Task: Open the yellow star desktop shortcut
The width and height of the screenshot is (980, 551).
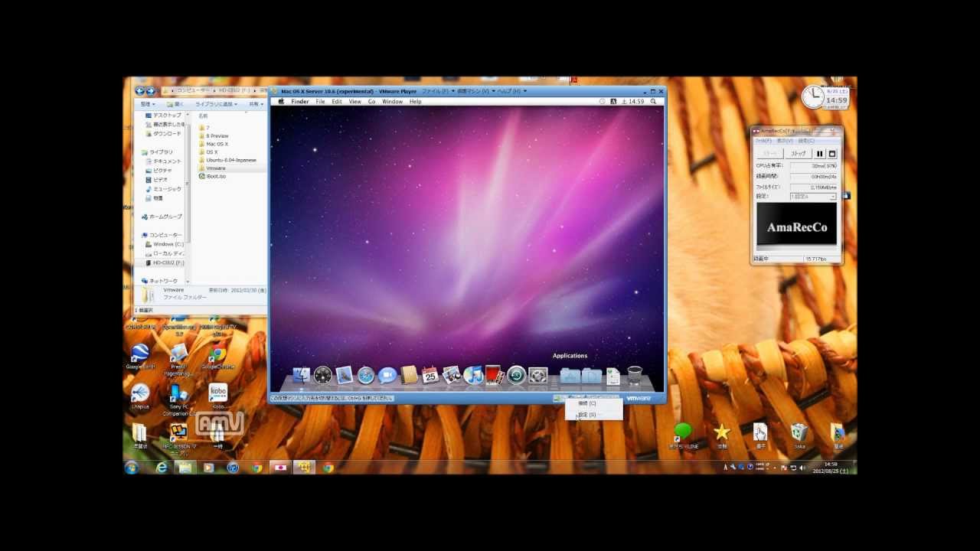Action: click(x=722, y=436)
